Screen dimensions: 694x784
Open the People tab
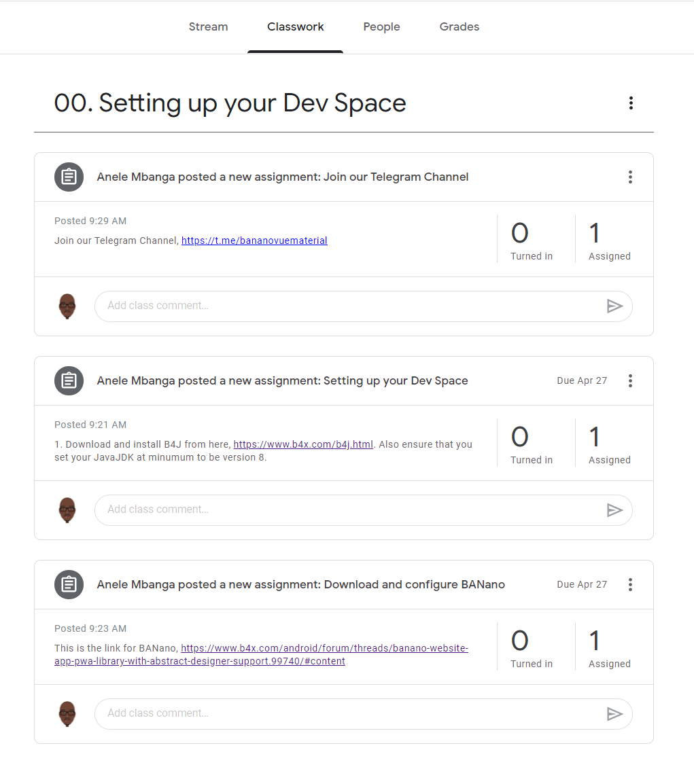coord(381,27)
